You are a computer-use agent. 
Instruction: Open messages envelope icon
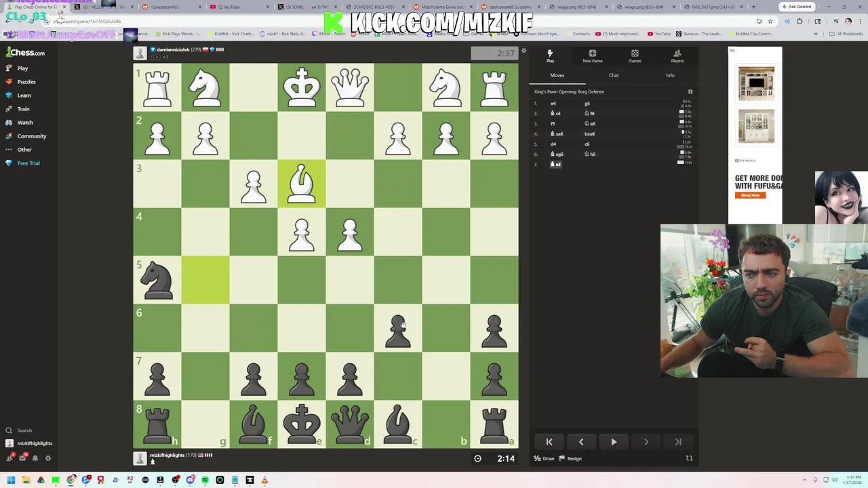22,458
